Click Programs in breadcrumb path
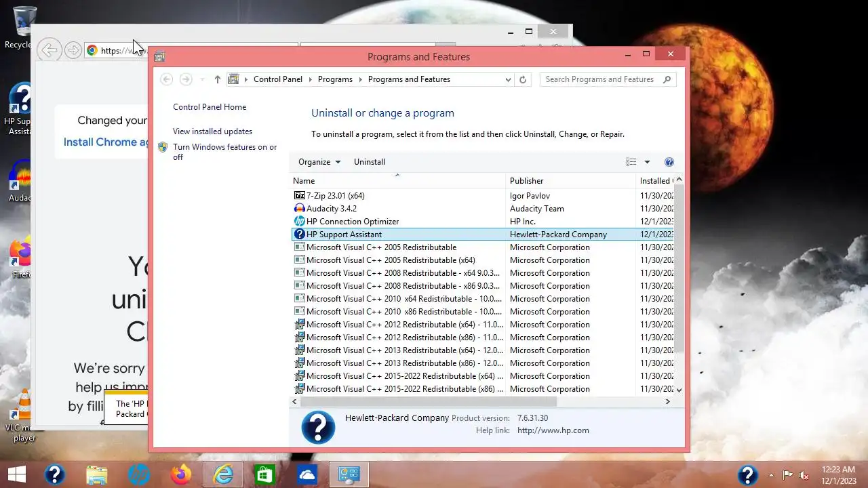Viewport: 868px width, 488px height. click(335, 79)
